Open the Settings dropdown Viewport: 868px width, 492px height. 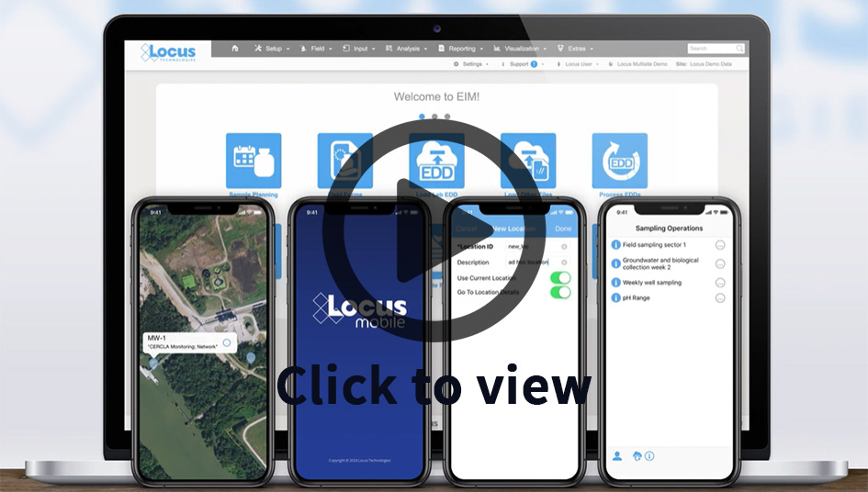pyautogui.click(x=471, y=64)
